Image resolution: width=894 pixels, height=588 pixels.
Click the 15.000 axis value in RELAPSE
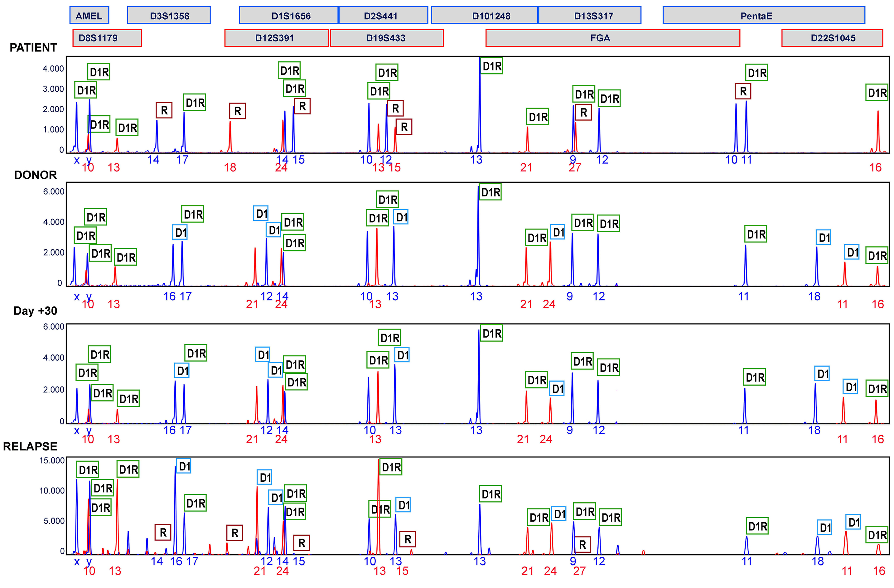pos(52,461)
